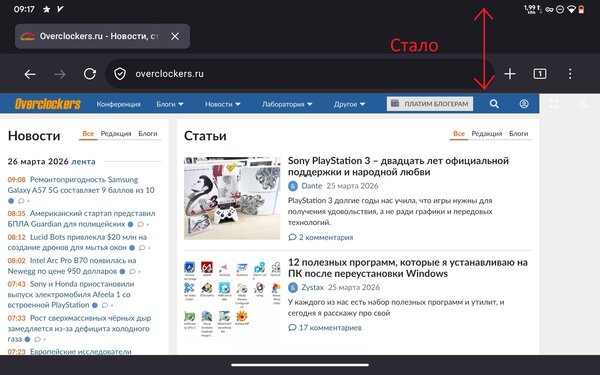Click comment bubble icon on Intel Arc news
The height and width of the screenshot is (375, 600).
[132, 272]
